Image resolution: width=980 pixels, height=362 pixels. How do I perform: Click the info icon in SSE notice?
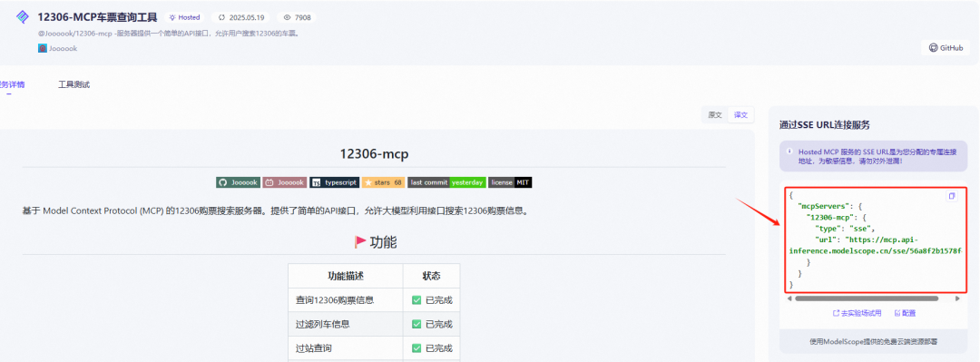[x=790, y=152]
